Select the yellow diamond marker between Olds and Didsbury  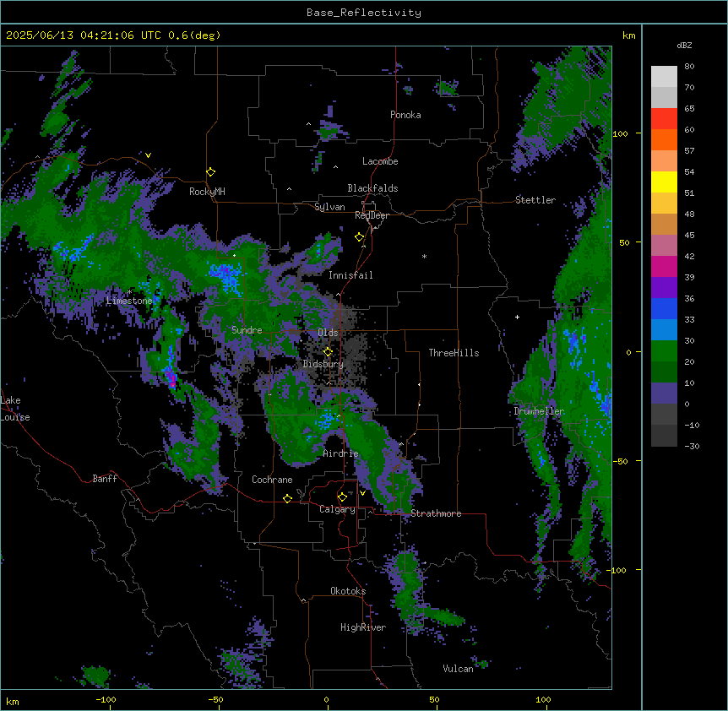tap(328, 352)
